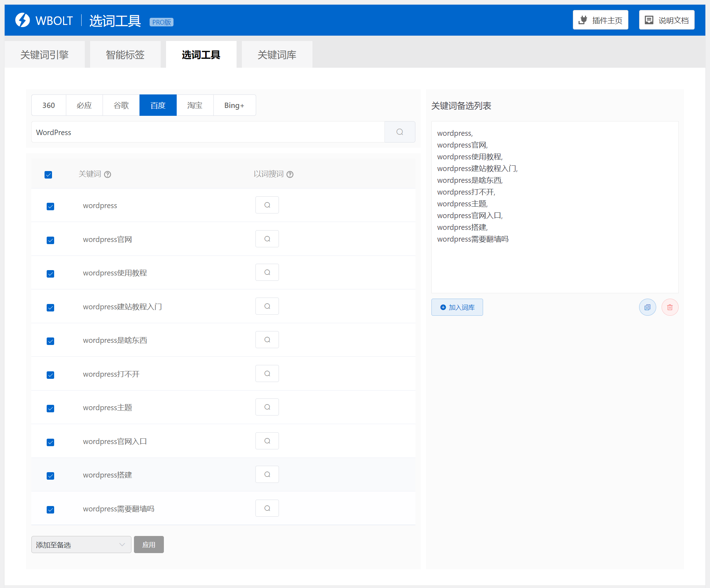Search related words for the wordpress row
This screenshot has width=710, height=588.
[267, 205]
